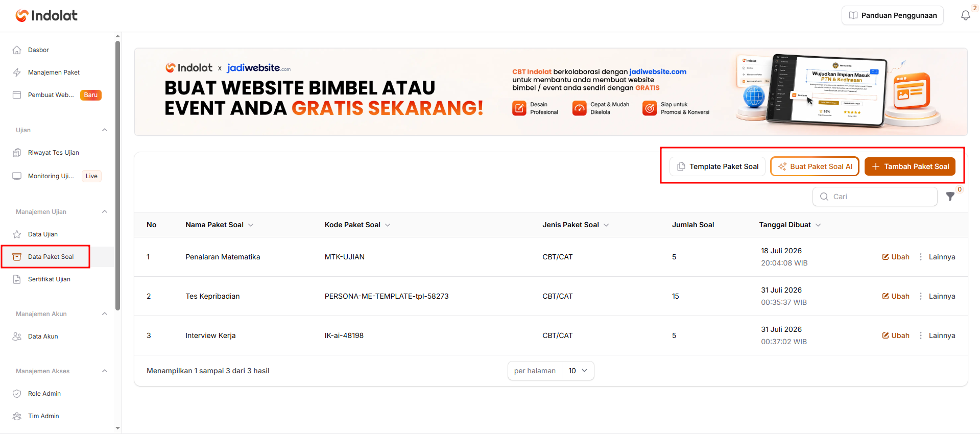Click the sidebar scroll down arrow
This screenshot has width=980, height=434.
pos(117,428)
